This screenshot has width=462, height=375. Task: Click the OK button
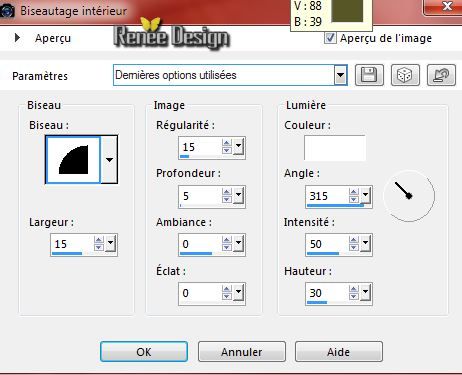(144, 352)
